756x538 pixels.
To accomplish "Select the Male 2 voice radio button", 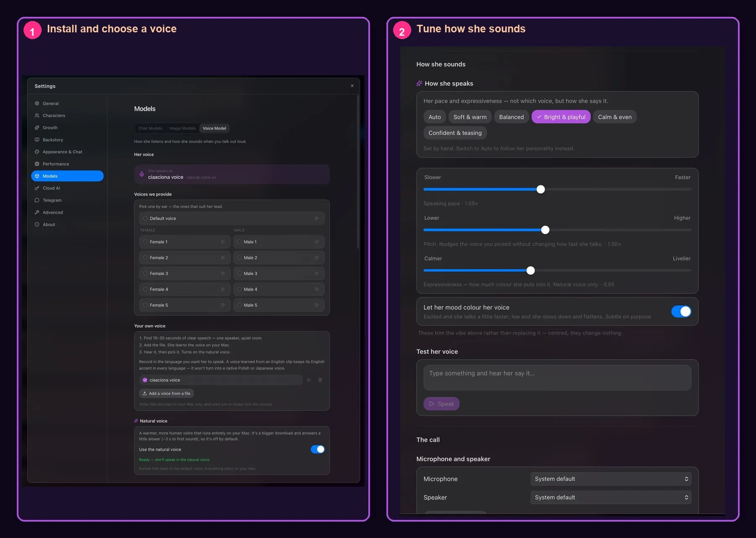I will click(x=239, y=258).
